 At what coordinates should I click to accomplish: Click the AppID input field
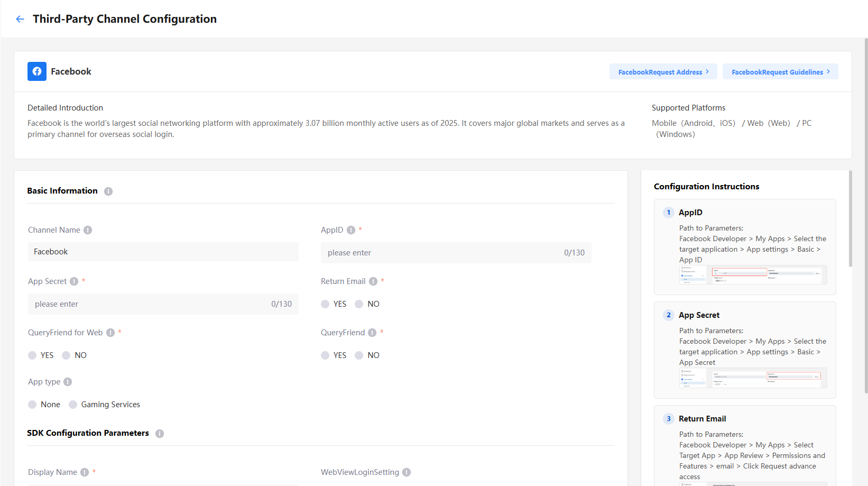pyautogui.click(x=456, y=253)
